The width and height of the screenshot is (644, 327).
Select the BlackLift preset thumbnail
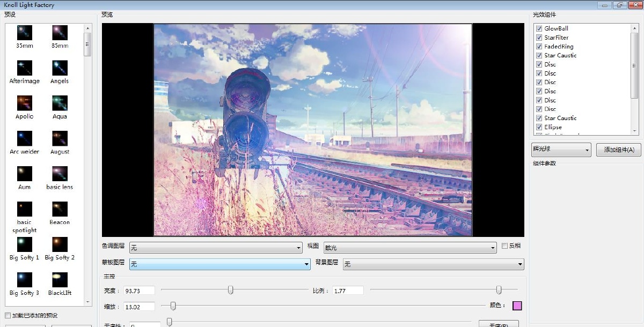click(60, 280)
